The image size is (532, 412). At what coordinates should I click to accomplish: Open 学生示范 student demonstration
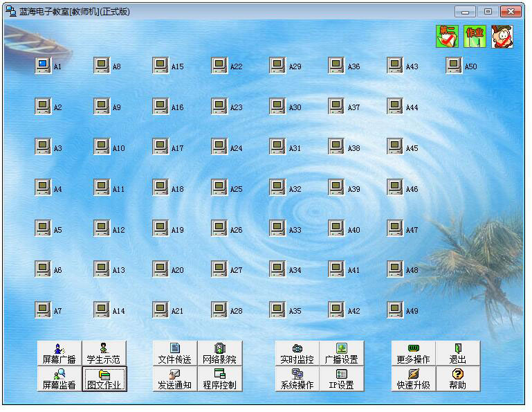click(x=104, y=353)
